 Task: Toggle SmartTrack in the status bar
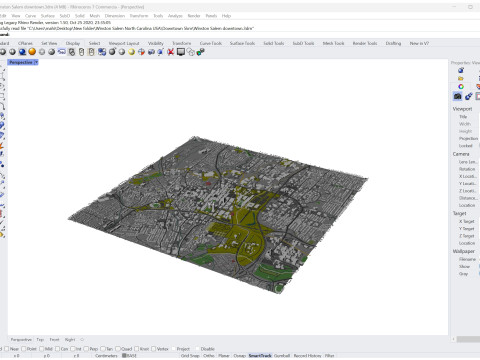coord(260,356)
